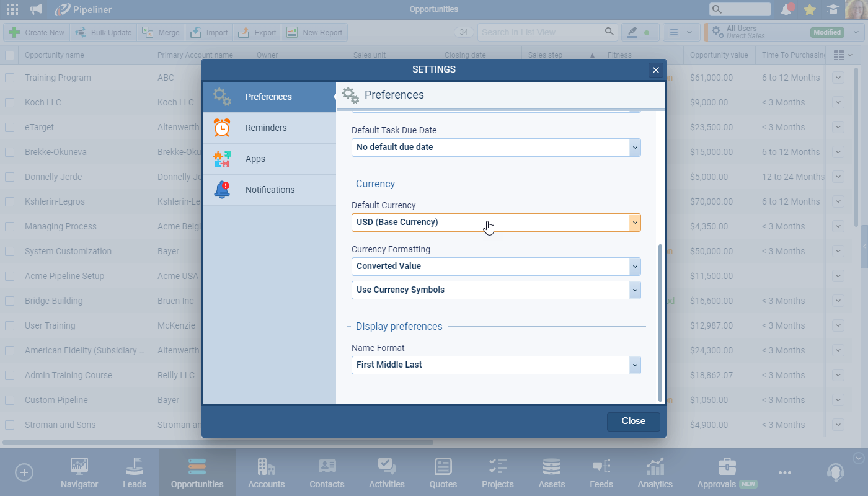
Task: Click the Create New button
Action: 37,33
